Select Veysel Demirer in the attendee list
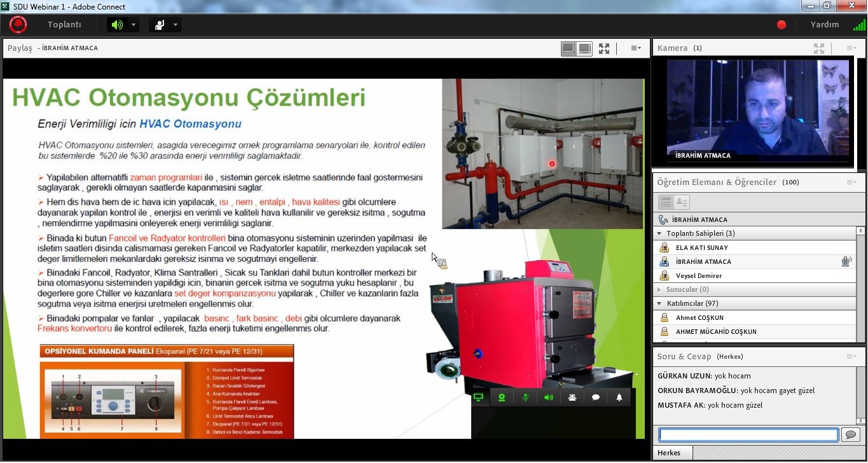Viewport: 868px width, 463px height. pos(698,275)
